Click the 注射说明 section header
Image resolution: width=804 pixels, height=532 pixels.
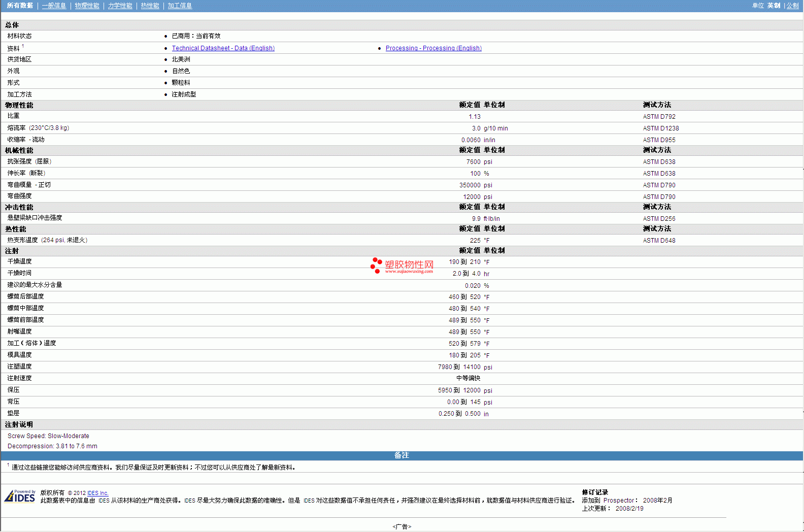(x=19, y=424)
